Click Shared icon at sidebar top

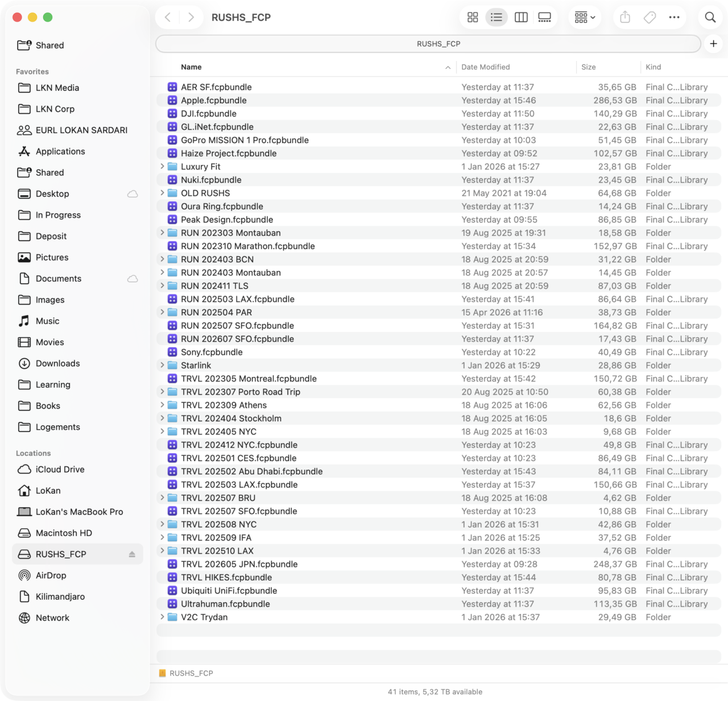24,45
